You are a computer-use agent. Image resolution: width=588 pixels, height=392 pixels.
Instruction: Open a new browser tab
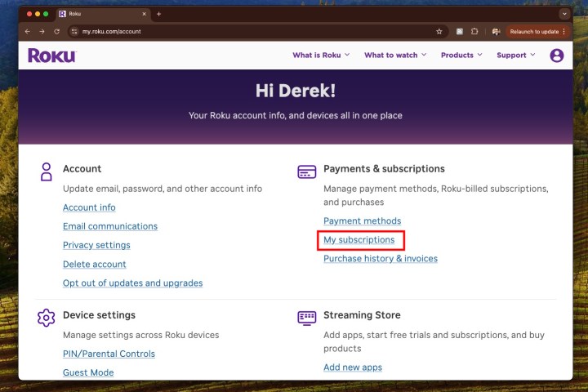coord(159,14)
